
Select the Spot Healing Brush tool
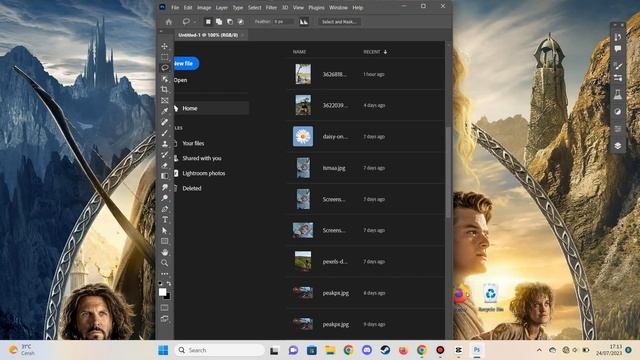coord(164,122)
